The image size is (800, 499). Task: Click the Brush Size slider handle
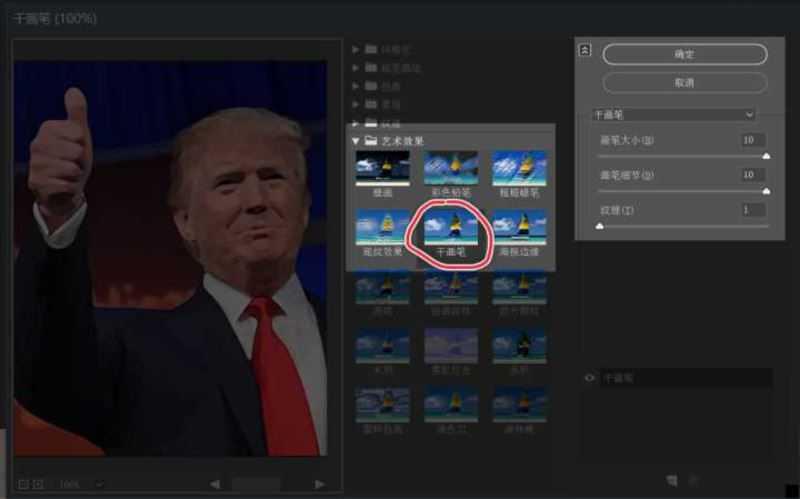766,156
